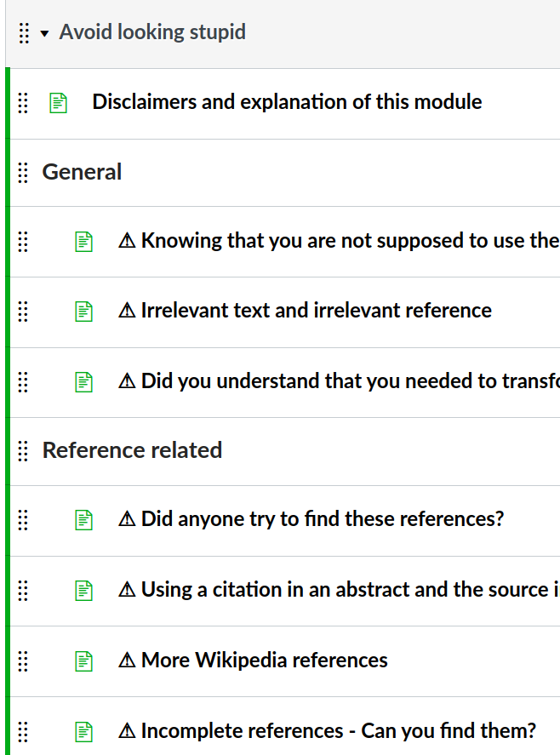This screenshot has height=755, width=560.
Task: Select the General section header
Action: click(82, 172)
